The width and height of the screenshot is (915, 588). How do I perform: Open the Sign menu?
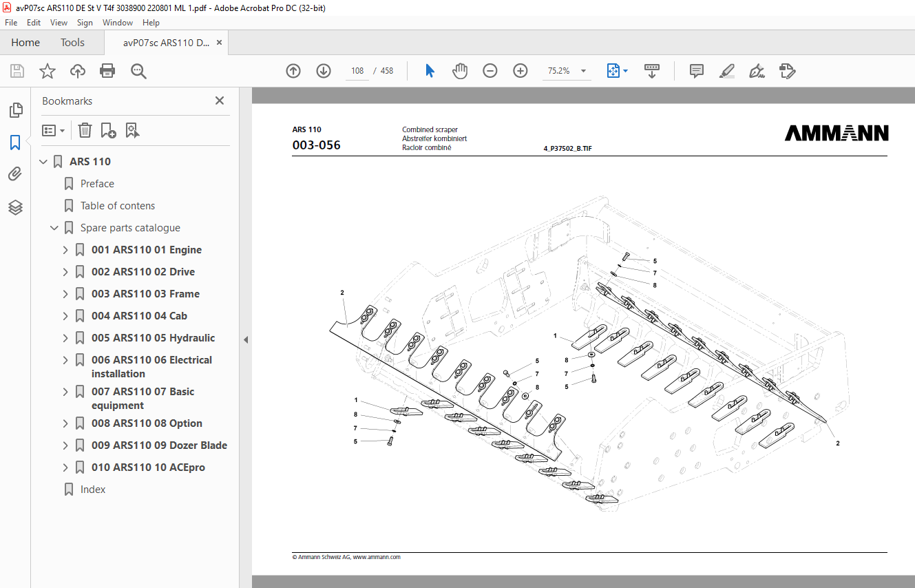[x=85, y=23]
